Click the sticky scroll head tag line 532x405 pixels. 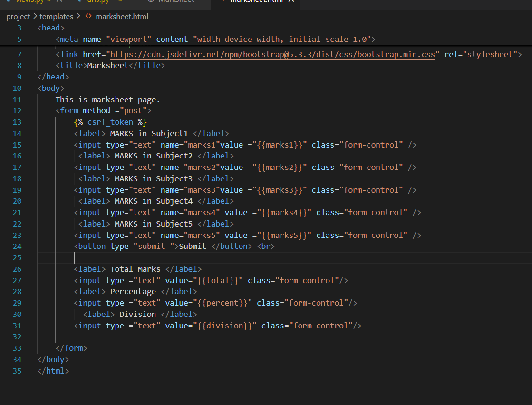click(51, 28)
